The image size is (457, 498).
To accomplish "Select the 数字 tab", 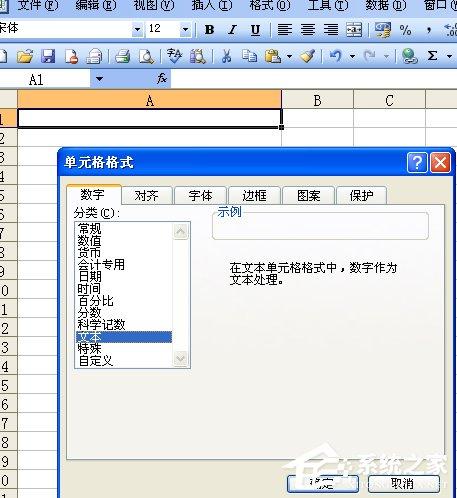I will click(93, 194).
